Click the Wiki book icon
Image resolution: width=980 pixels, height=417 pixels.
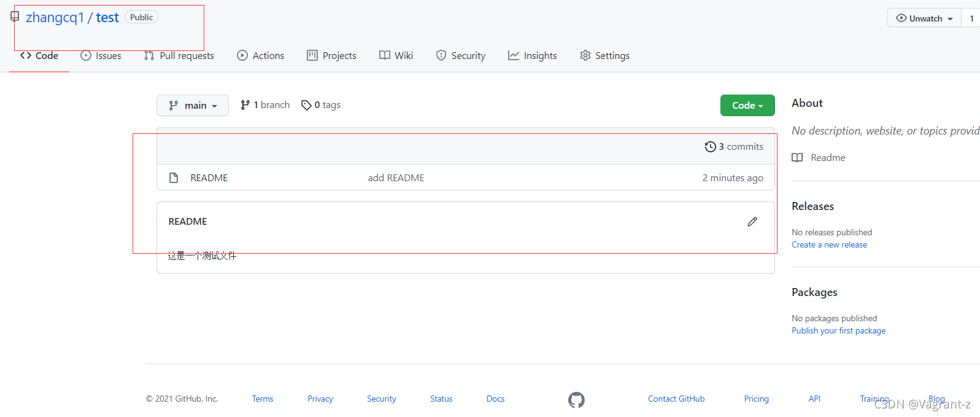point(385,55)
